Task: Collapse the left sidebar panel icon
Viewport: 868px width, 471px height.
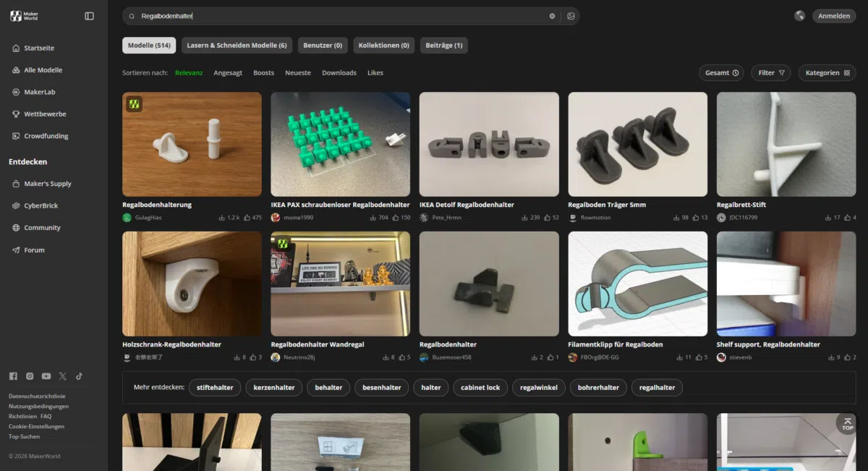Action: click(x=89, y=16)
